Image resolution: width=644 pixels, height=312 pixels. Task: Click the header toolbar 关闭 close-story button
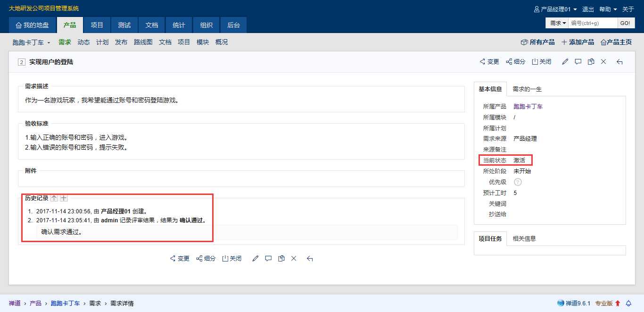pyautogui.click(x=541, y=62)
